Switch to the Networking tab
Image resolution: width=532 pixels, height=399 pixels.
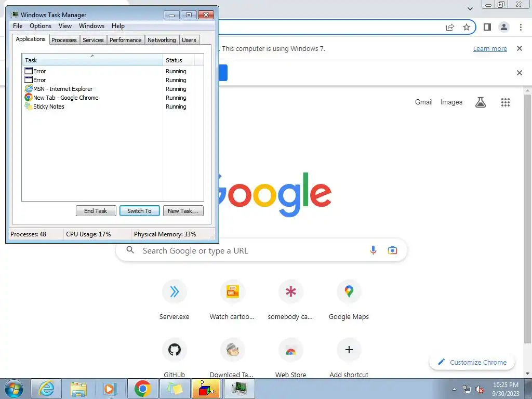[162, 40]
